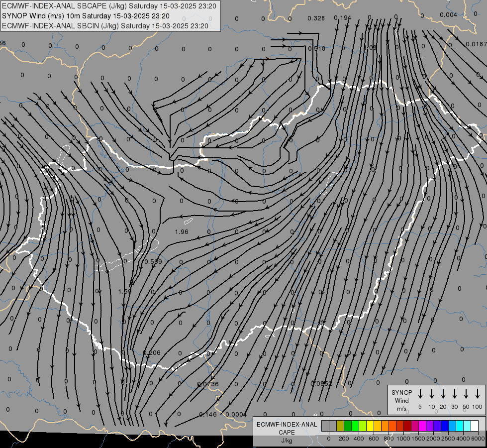Click the SBCAPE title line in the header box
Viewport: 487px width, 448px height.
click(109, 6)
